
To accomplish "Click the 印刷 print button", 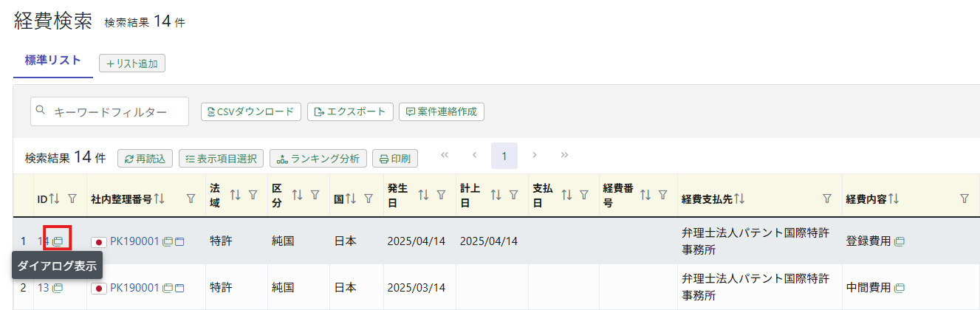I will point(395,158).
